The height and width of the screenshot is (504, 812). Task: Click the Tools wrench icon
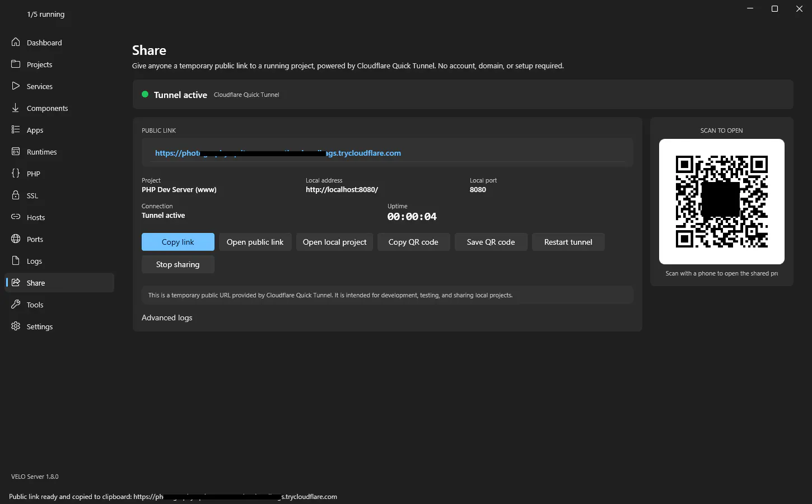16,305
